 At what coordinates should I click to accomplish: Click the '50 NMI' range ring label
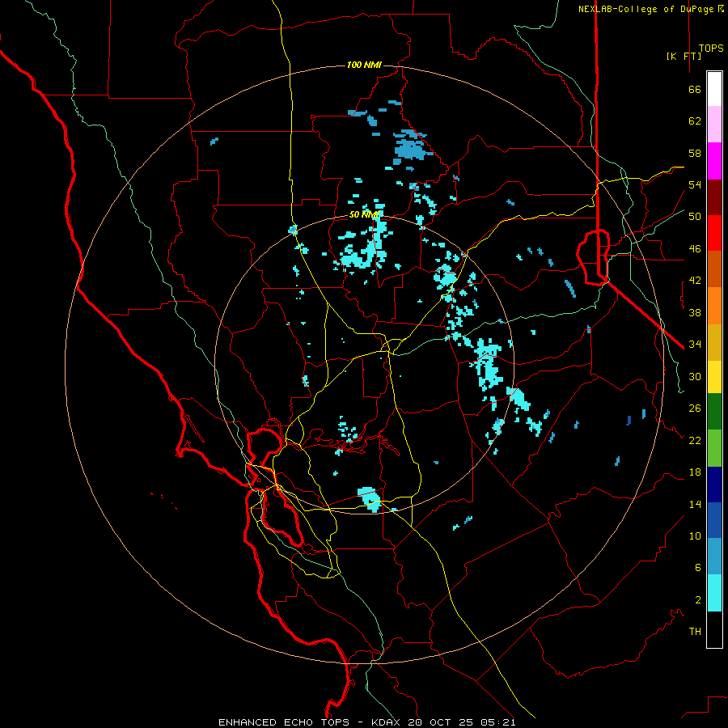click(365, 214)
